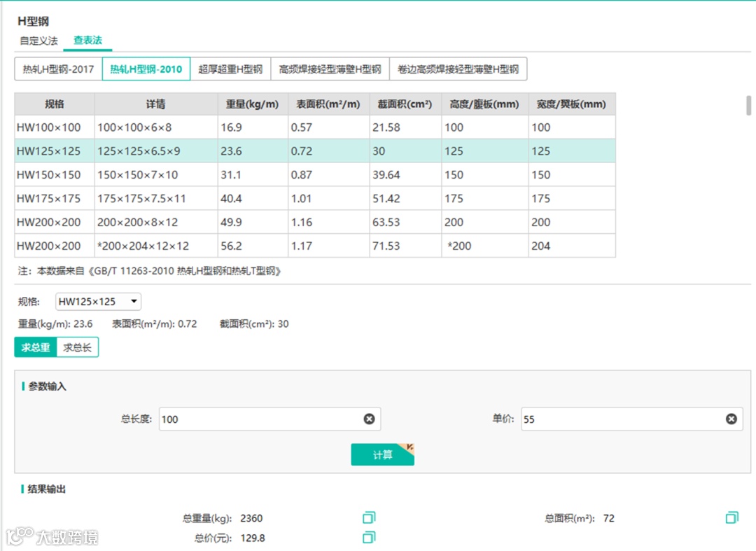The width and height of the screenshot is (756, 551).
Task: Click the 总重量 result value 2360
Action: [252, 518]
